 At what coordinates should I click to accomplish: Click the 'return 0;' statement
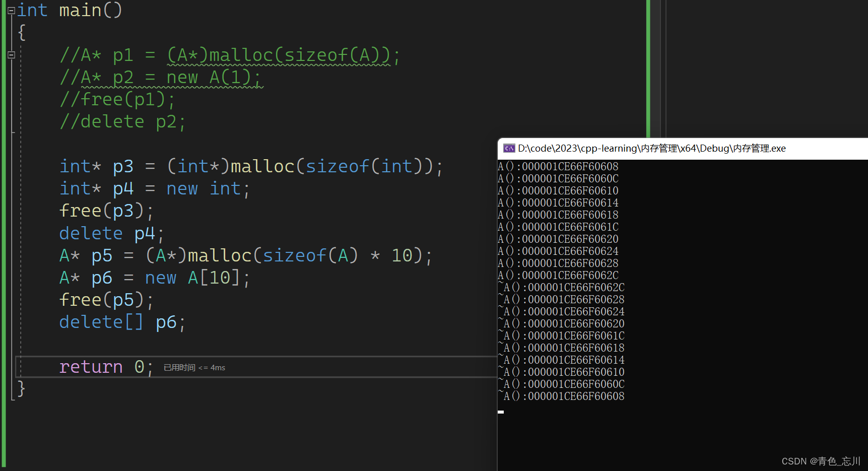pyautogui.click(x=106, y=367)
